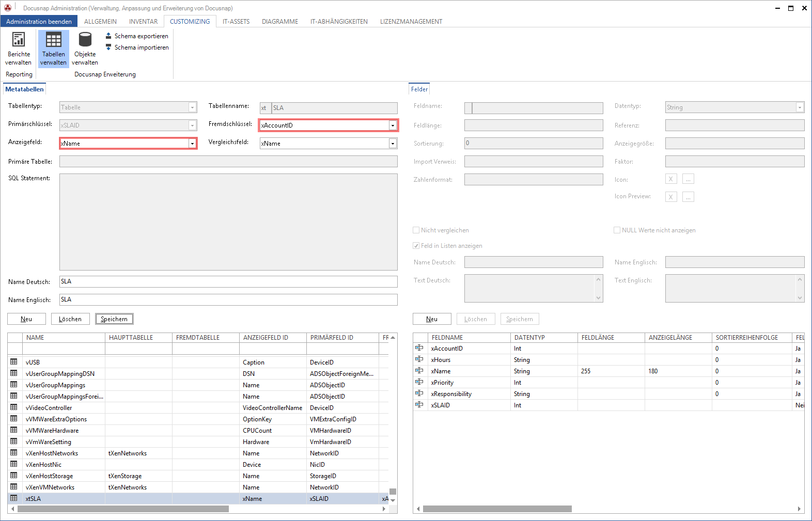Click field icon of xResponsibility row

point(419,393)
